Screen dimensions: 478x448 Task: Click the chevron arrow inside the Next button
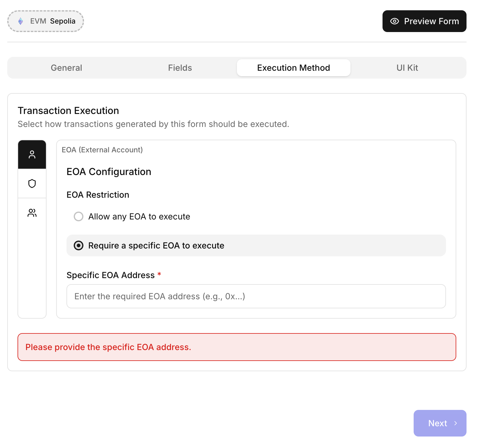456,423
